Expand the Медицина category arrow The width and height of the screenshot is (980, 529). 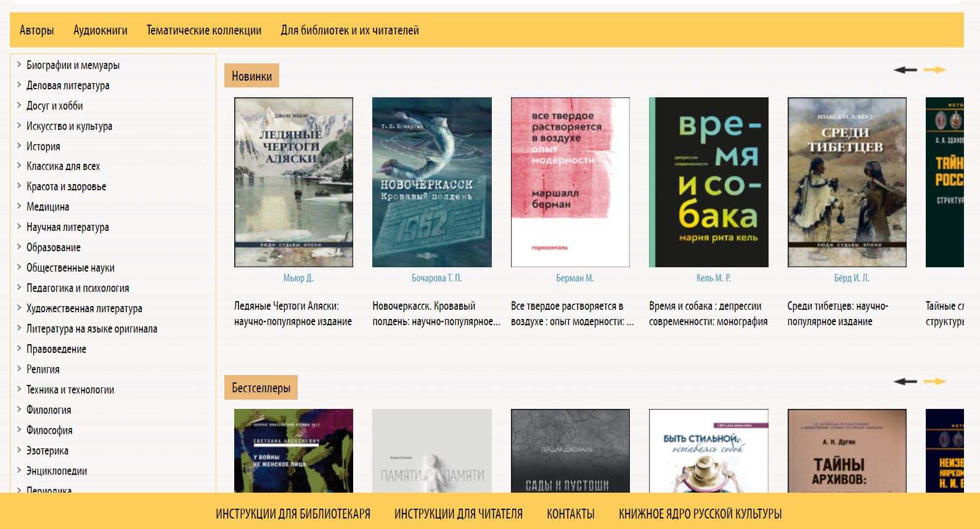[19, 206]
